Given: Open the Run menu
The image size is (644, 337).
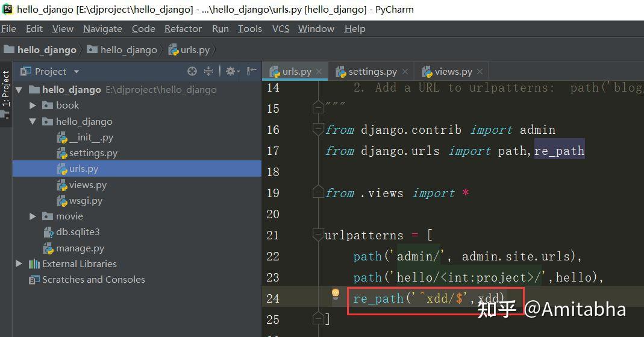Looking at the screenshot, I should pyautogui.click(x=220, y=29).
